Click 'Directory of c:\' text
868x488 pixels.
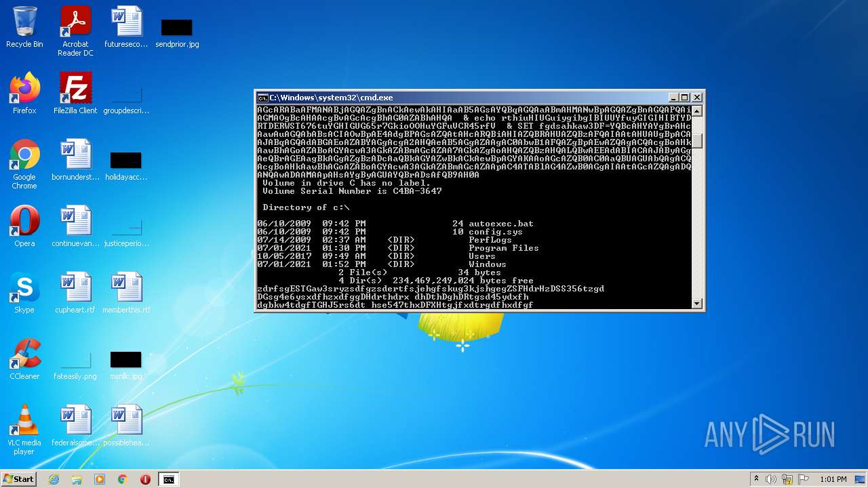(x=306, y=207)
